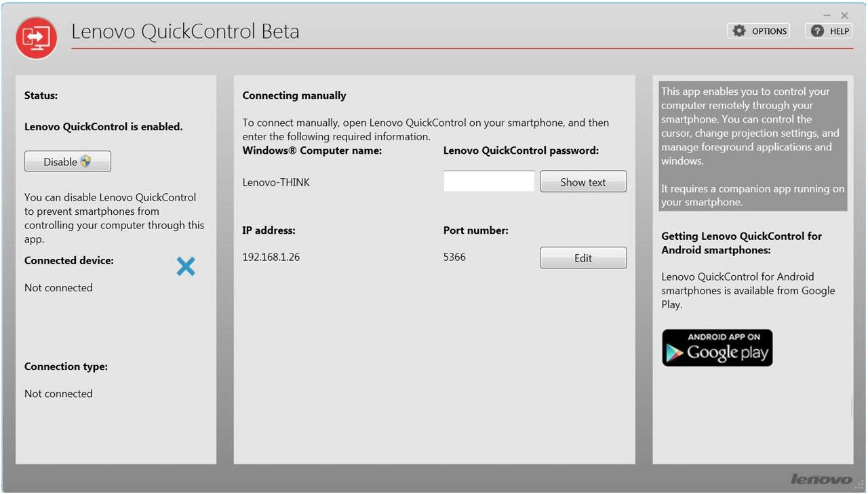868x494 pixels.
Task: Edit the port number
Action: (583, 258)
